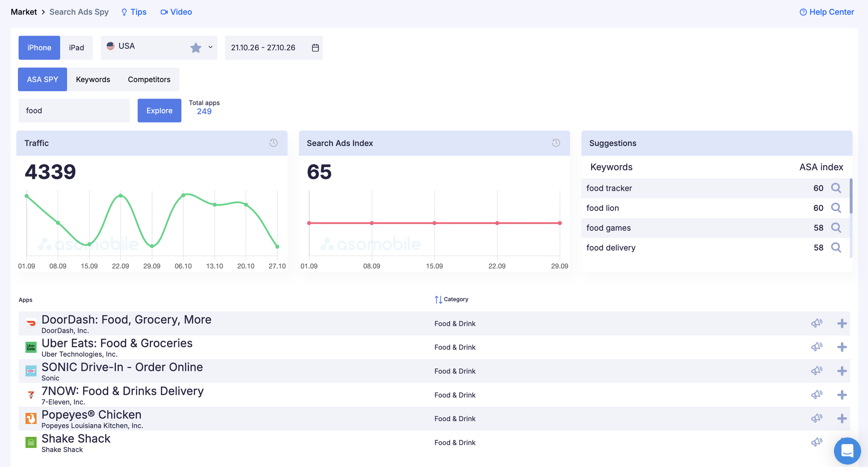Search the 'food tracker' keyword via the magnifier
868x467 pixels.
[x=836, y=188]
